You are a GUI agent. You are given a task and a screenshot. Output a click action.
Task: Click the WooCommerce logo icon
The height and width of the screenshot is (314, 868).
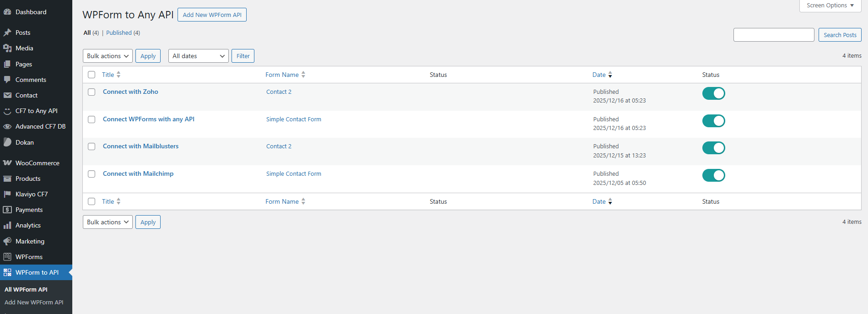(7, 163)
